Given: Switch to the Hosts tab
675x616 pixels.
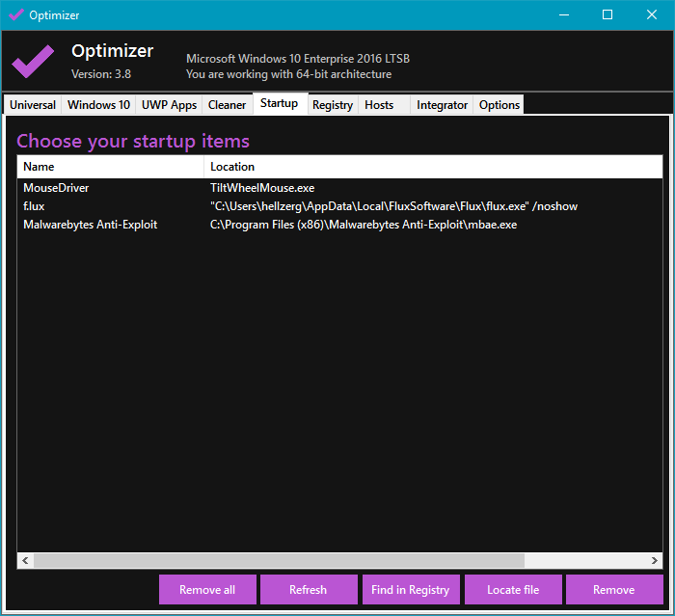Looking at the screenshot, I should pos(379,105).
